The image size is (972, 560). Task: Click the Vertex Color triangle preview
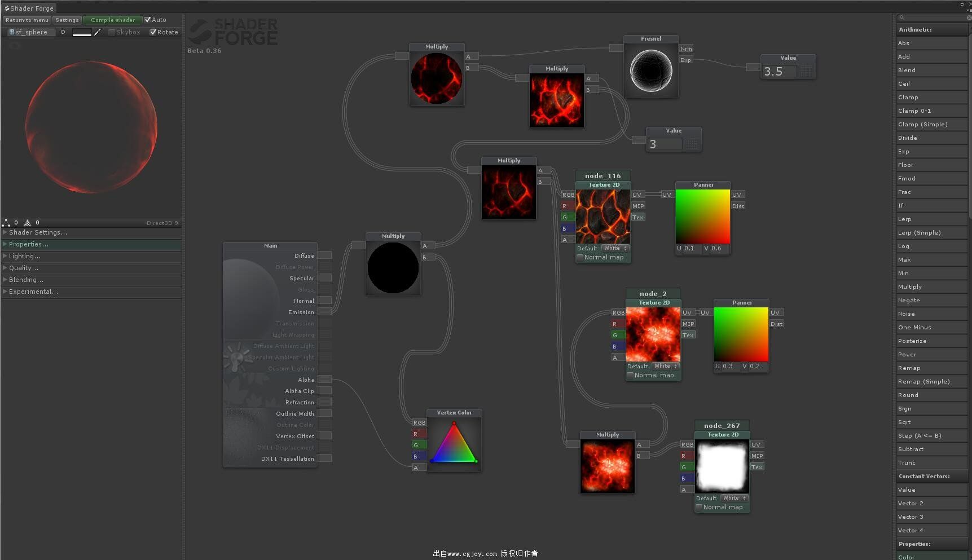[454, 443]
